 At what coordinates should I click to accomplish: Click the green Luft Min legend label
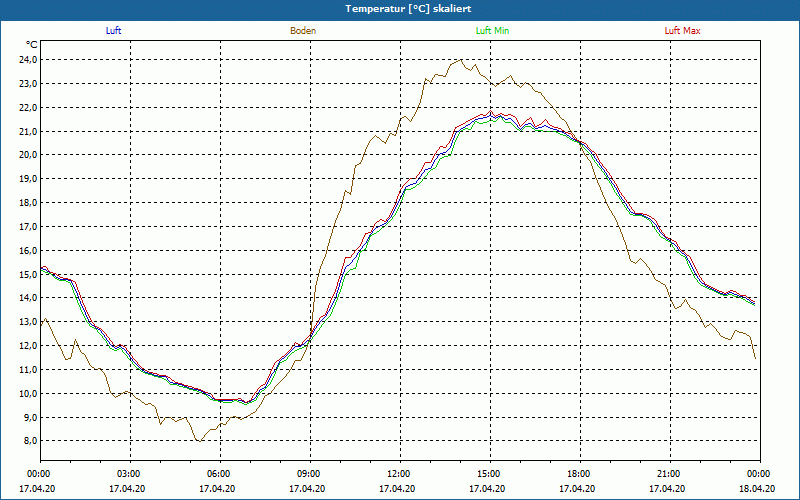(492, 31)
